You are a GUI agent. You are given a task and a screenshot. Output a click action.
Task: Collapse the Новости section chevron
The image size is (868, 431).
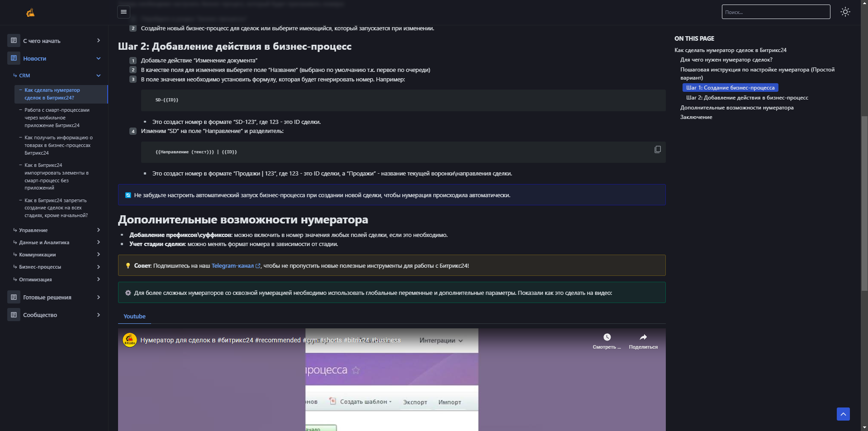99,58
